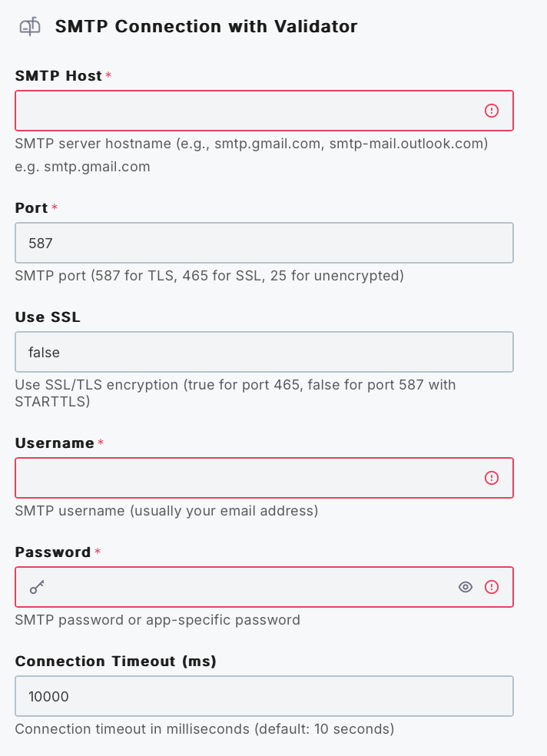Click the SMTP Connection with Validator heading
Viewport: 547px width, 756px height.
tap(206, 27)
